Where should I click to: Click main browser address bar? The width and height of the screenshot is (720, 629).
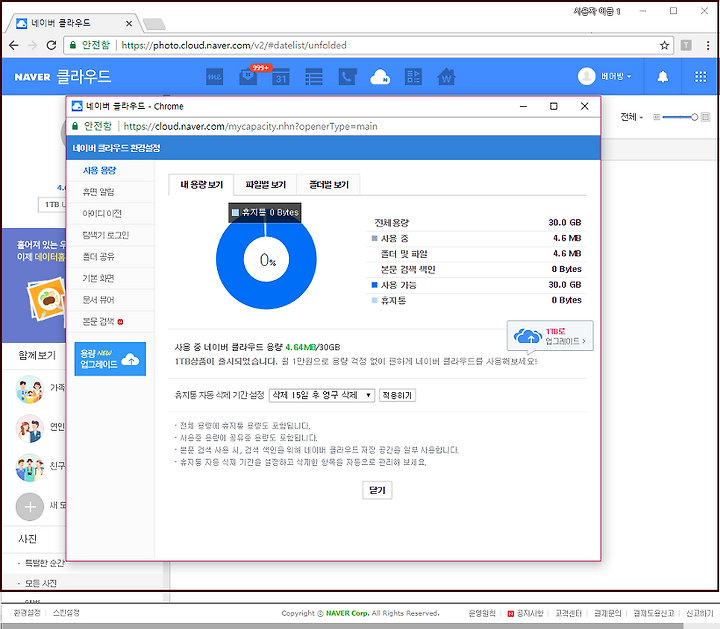[x=367, y=45]
